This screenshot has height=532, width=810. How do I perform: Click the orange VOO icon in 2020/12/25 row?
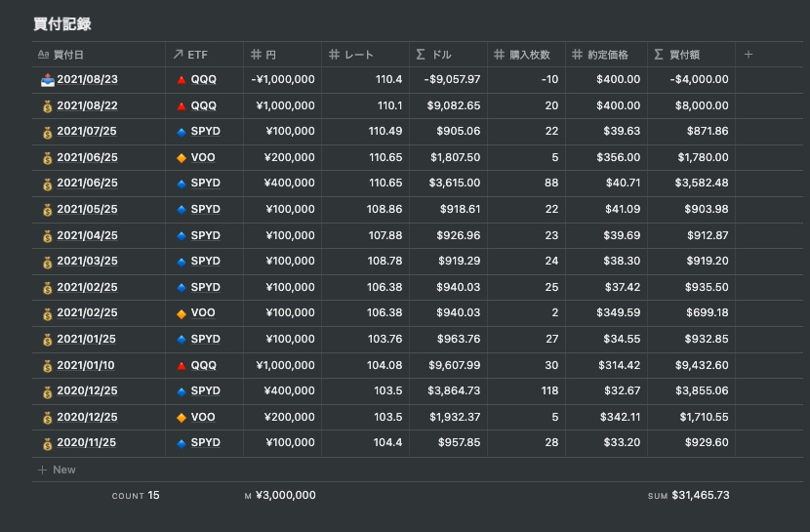(181, 417)
